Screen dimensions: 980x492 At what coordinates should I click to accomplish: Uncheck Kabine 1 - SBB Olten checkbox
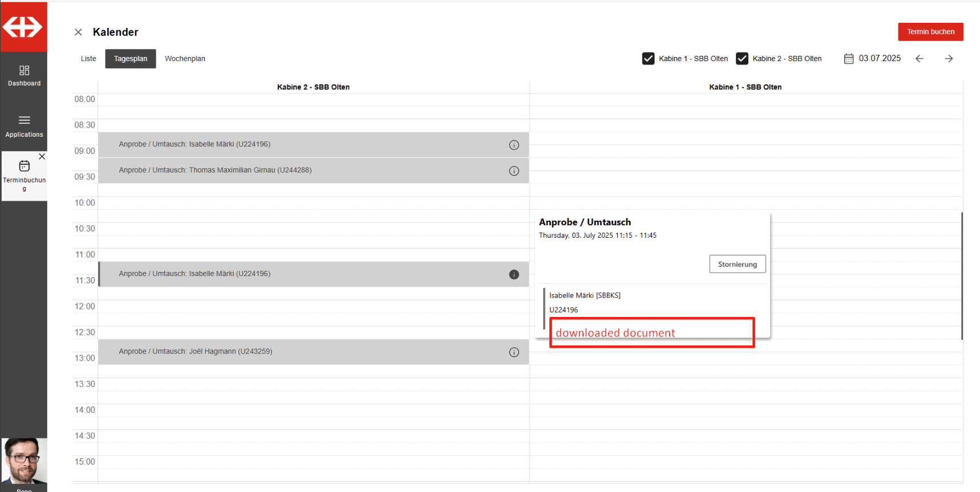[648, 59]
